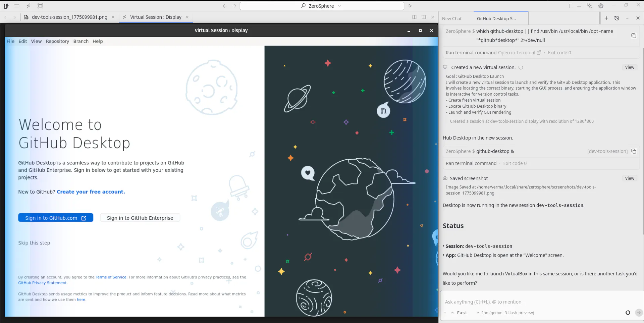Click the plus attach icon in chat input
The width and height of the screenshot is (644, 323).
click(445, 313)
